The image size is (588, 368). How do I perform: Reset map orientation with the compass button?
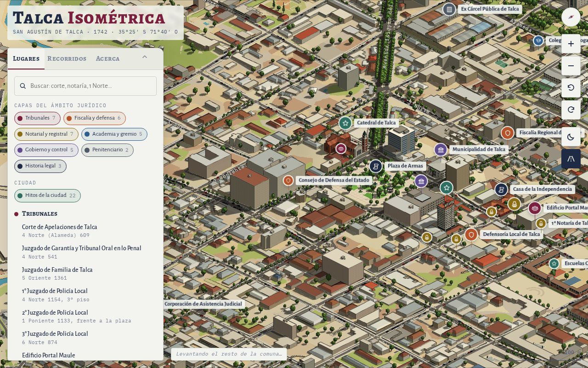point(571,17)
